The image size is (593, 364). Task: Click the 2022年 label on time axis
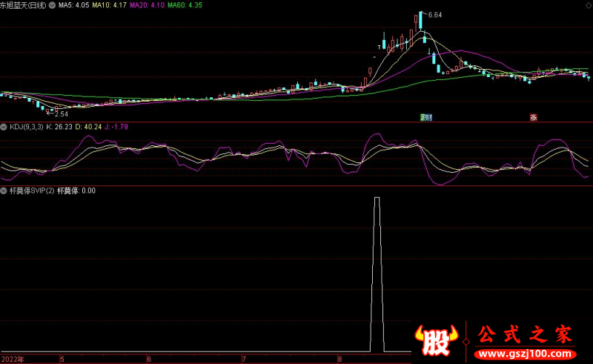pyautogui.click(x=12, y=359)
